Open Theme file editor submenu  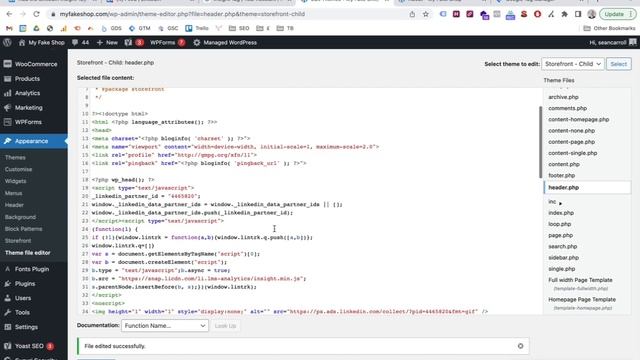point(28,253)
